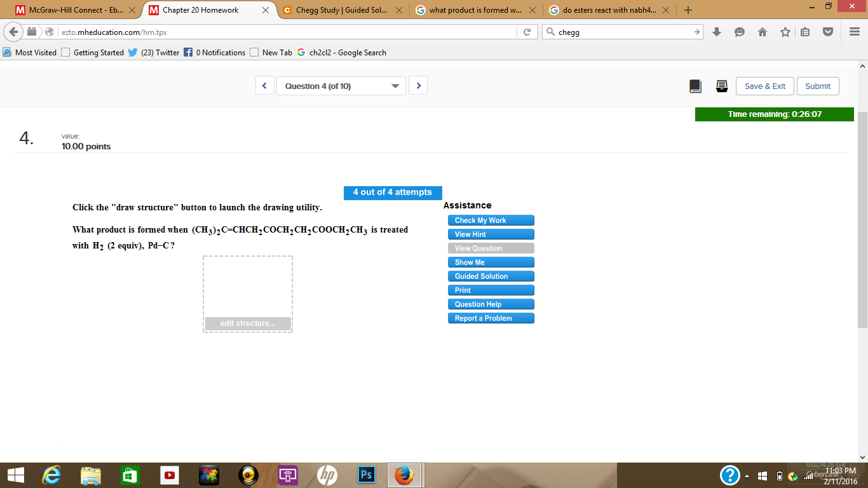Reload the page with the refresh icon
The width and height of the screenshot is (868, 488).
point(527,31)
